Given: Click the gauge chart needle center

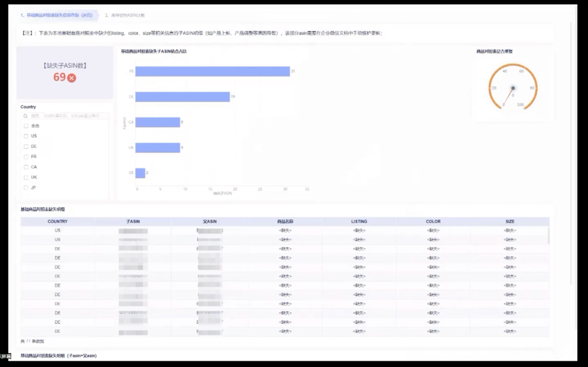Looking at the screenshot, I should (513, 88).
